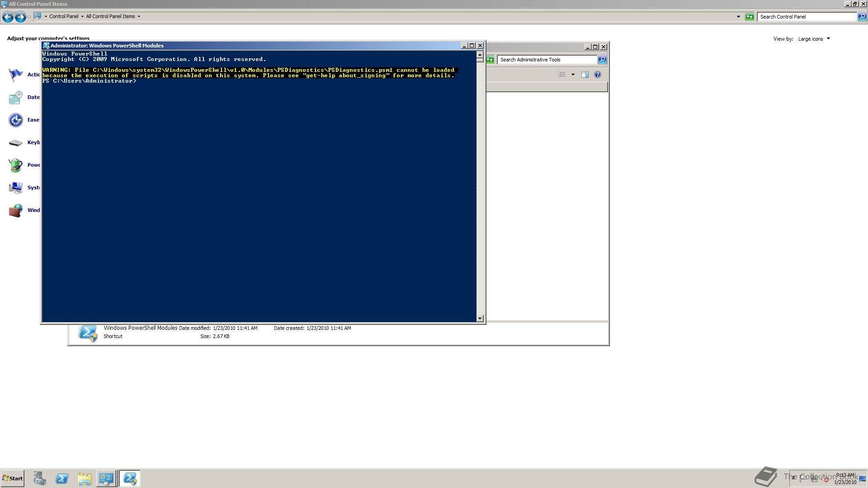Open the Keyboard icon
The height and width of the screenshot is (488, 868).
click(x=16, y=143)
